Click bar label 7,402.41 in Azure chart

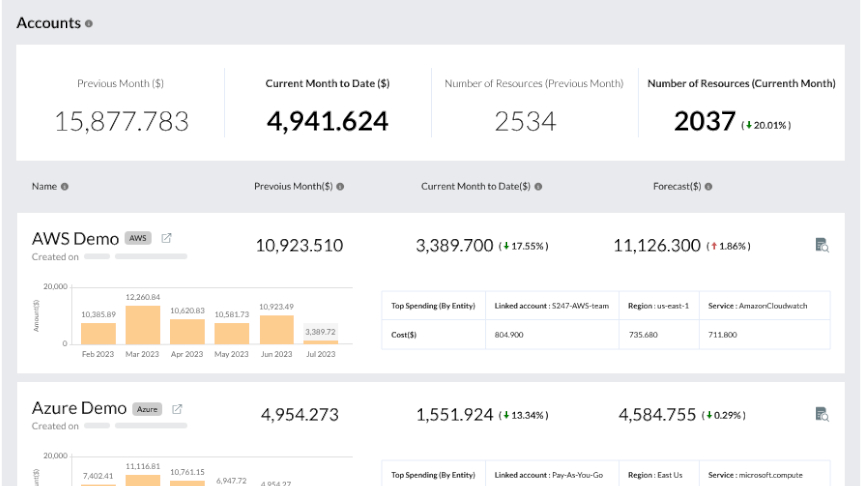[98, 476]
